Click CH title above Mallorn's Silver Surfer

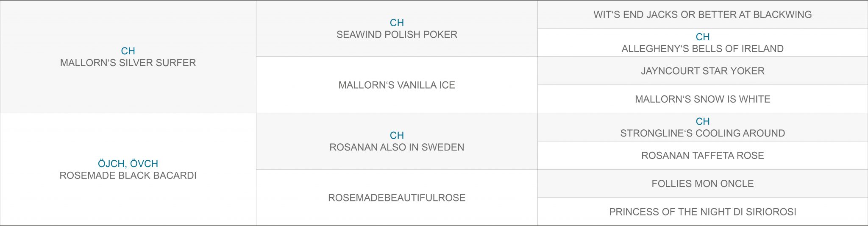pos(128,51)
